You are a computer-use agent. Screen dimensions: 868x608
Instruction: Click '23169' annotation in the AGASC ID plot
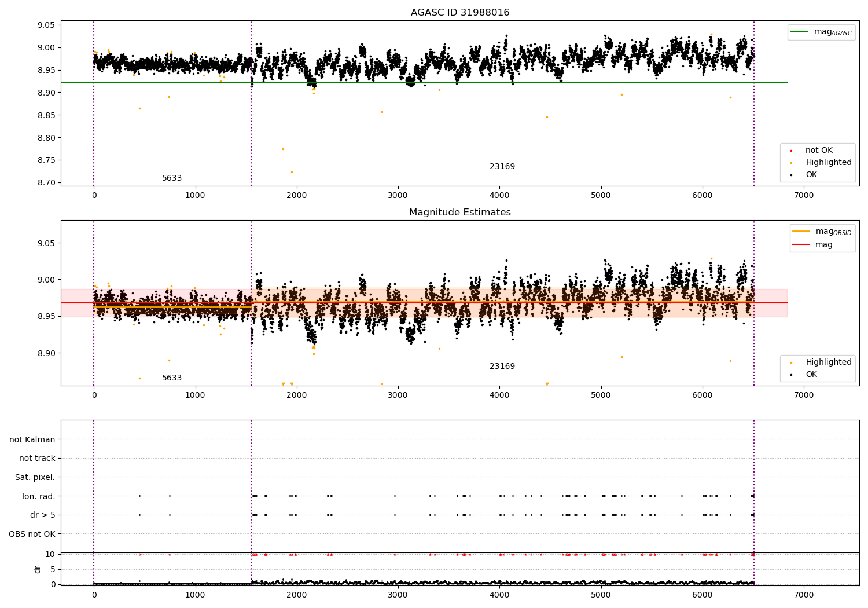pos(502,167)
